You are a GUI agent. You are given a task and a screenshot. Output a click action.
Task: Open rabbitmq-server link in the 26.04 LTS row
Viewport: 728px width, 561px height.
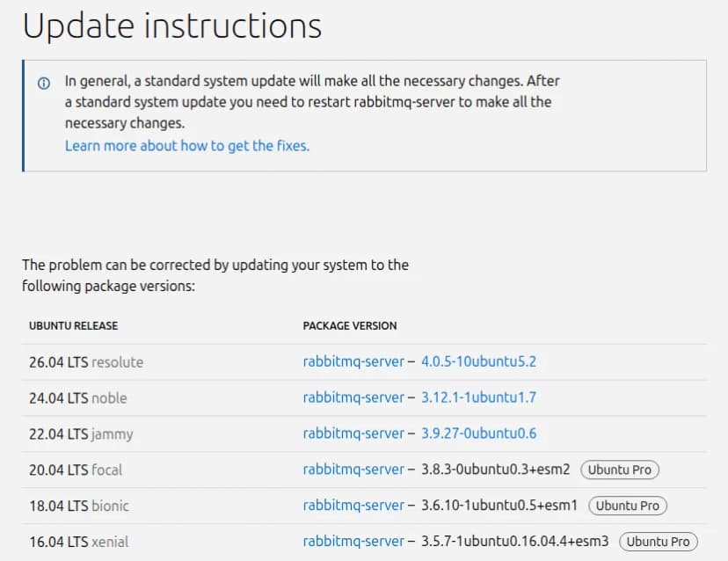coord(353,361)
